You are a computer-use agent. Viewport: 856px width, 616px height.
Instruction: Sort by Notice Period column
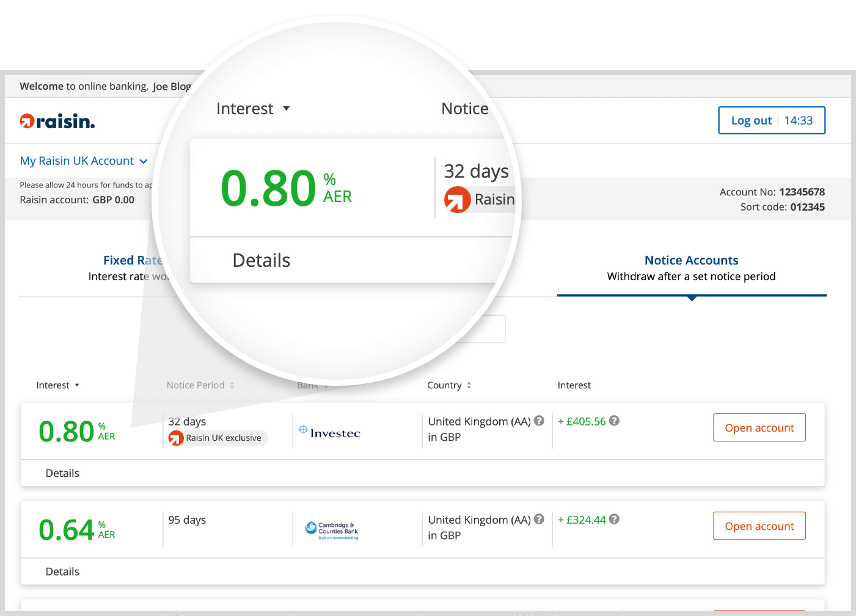click(200, 385)
